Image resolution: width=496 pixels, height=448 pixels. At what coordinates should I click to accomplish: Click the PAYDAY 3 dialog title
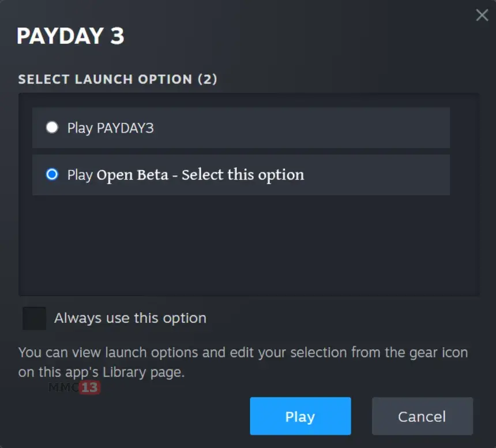click(70, 36)
